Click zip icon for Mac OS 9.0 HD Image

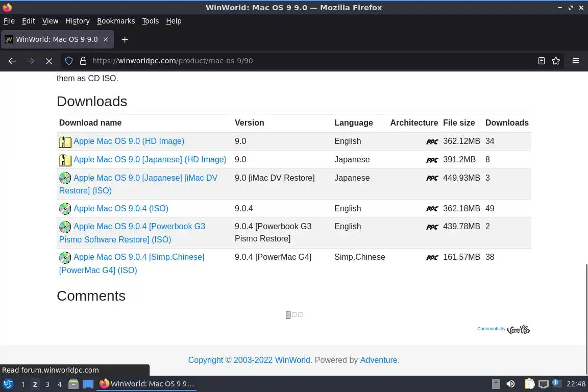click(65, 141)
